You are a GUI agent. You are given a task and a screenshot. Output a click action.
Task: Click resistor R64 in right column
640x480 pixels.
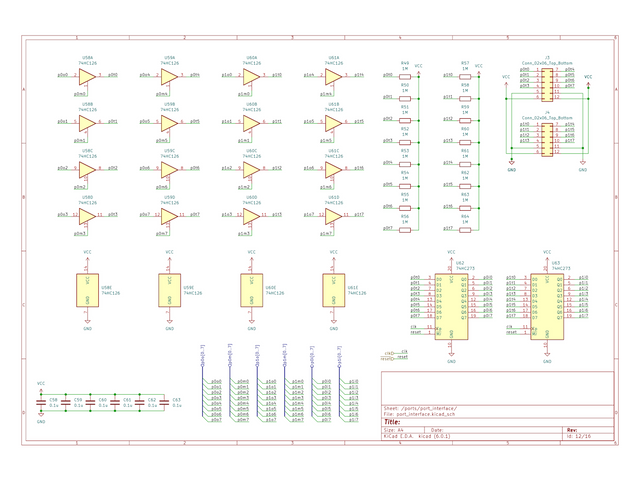[x=464, y=228]
